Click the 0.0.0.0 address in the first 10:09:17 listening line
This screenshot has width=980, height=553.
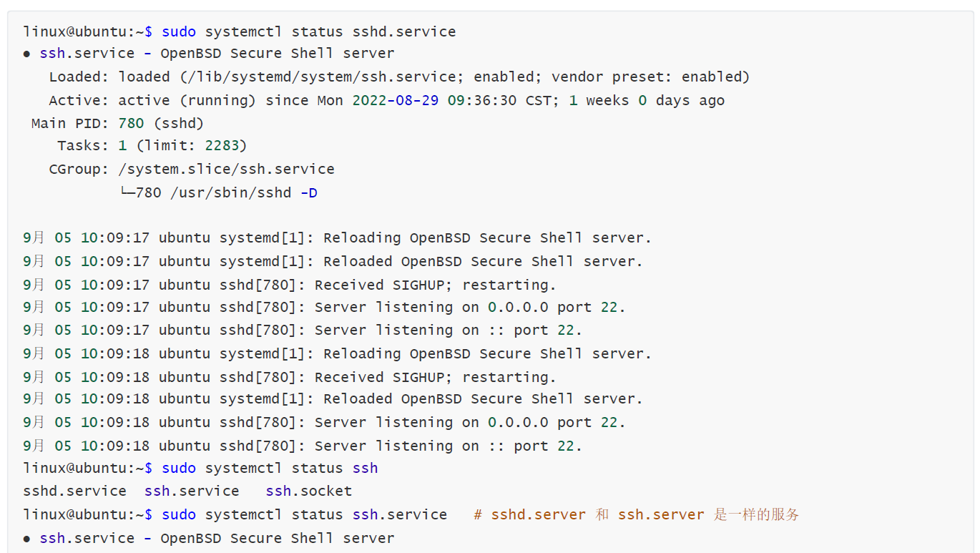point(518,307)
